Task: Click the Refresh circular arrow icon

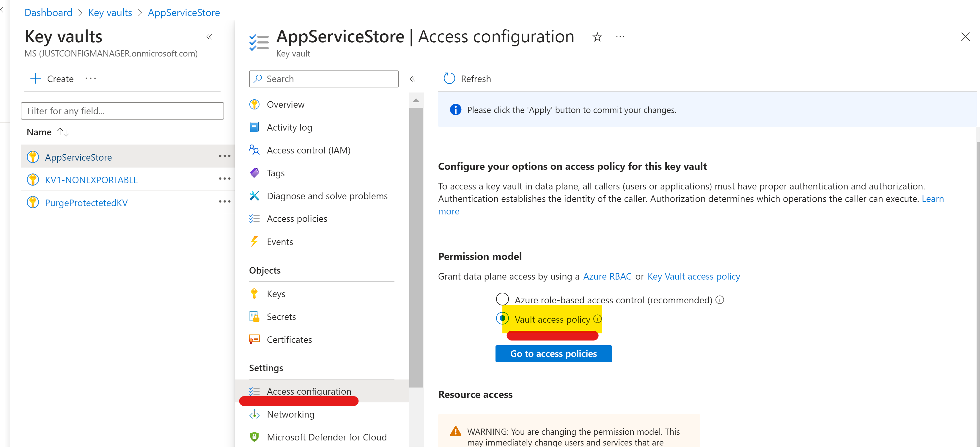Action: pos(449,79)
